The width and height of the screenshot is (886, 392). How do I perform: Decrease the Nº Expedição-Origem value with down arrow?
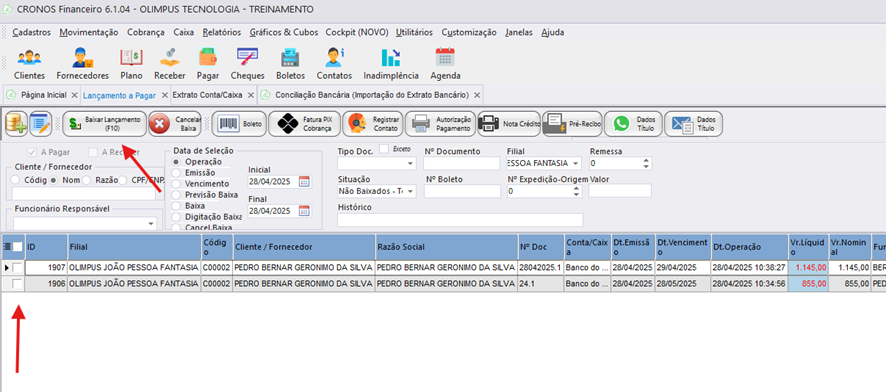576,194
